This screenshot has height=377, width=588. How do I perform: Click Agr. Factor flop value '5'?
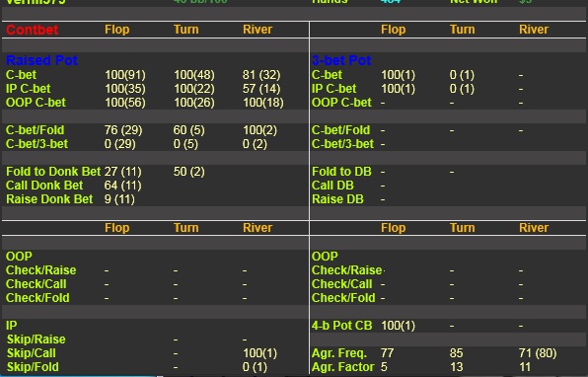384,367
